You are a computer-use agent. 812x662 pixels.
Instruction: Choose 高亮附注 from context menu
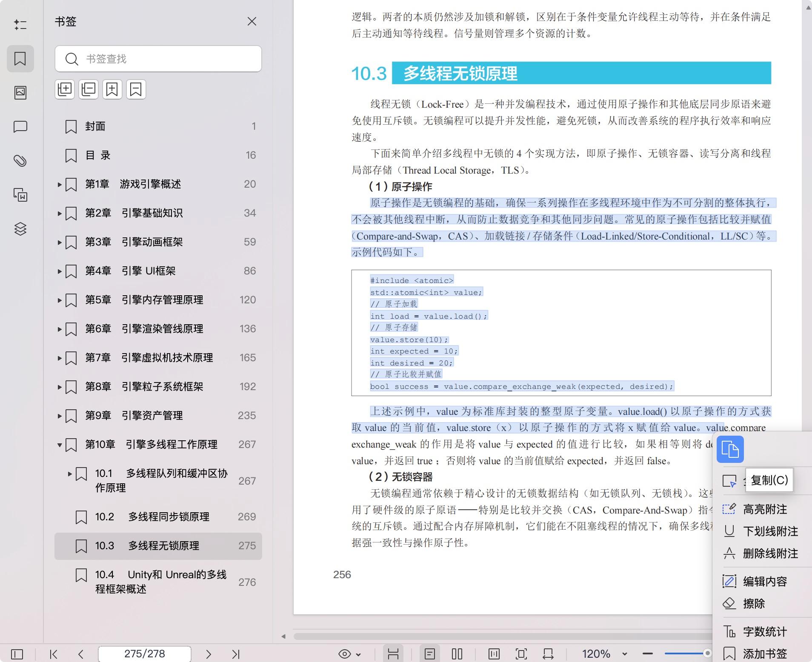click(x=762, y=509)
